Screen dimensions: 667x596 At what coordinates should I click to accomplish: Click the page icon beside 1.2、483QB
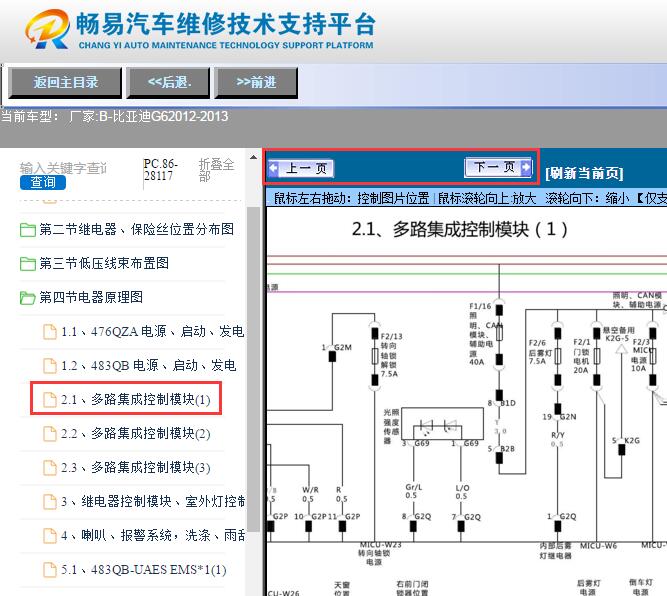(x=50, y=366)
